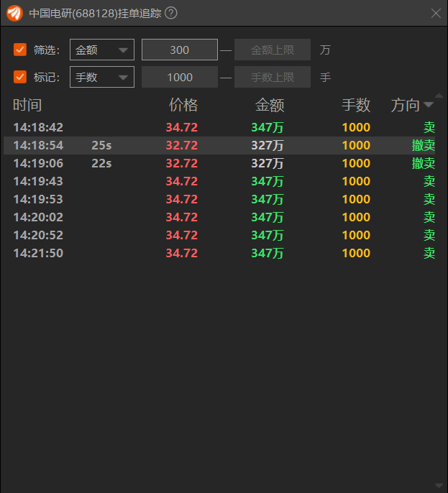Toggle the 筛选 filter checkbox
Image resolution: width=448 pixels, height=493 pixels.
[x=20, y=50]
